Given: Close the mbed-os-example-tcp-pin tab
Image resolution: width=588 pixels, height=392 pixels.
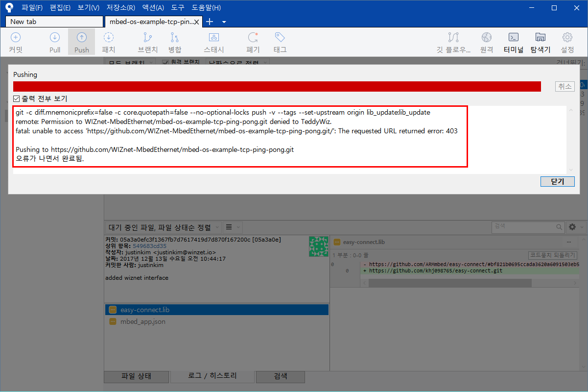Looking at the screenshot, I should [197, 22].
